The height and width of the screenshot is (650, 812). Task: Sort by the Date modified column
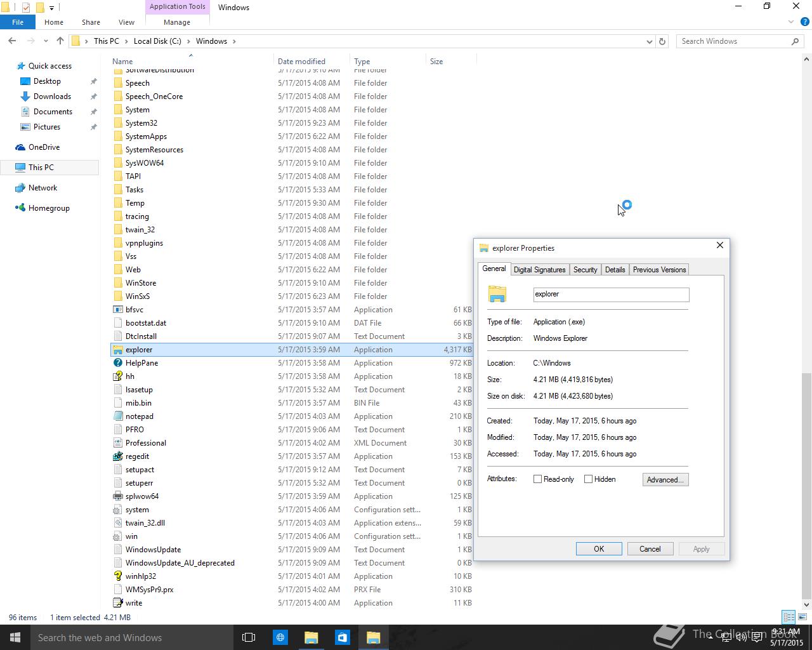point(311,62)
